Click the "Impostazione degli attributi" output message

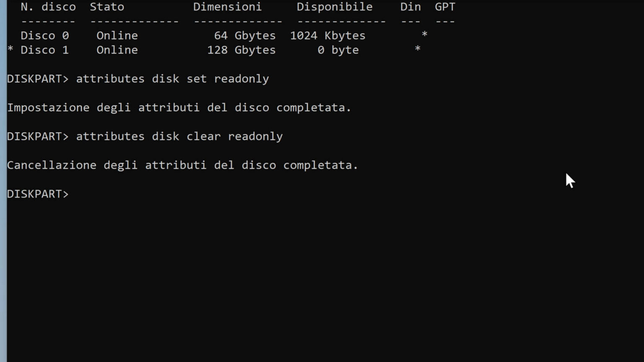pos(179,108)
